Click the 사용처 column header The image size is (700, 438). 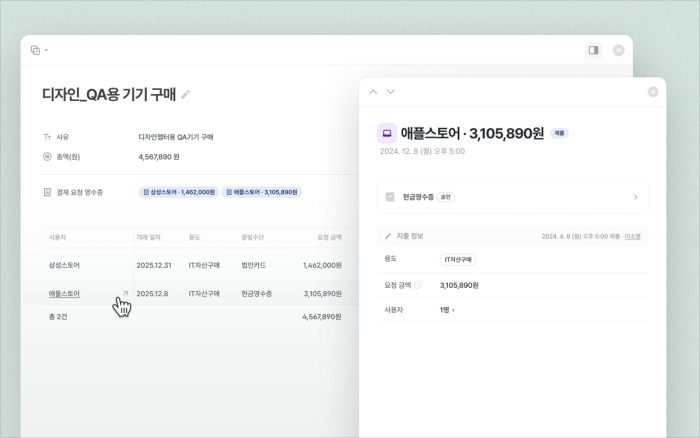[x=58, y=238]
